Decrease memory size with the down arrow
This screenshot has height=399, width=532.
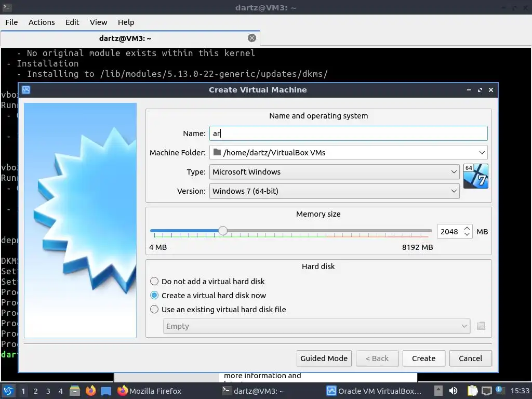click(467, 234)
